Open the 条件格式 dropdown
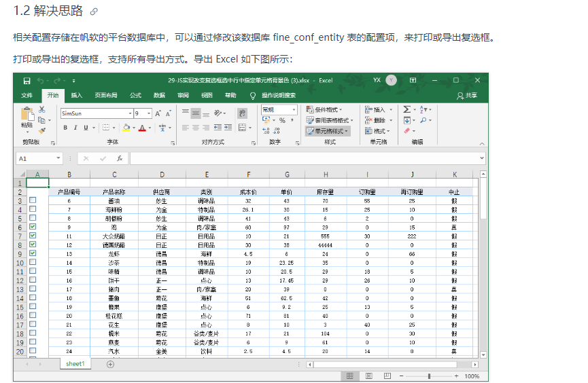The width and height of the screenshot is (588, 383). tap(324, 109)
